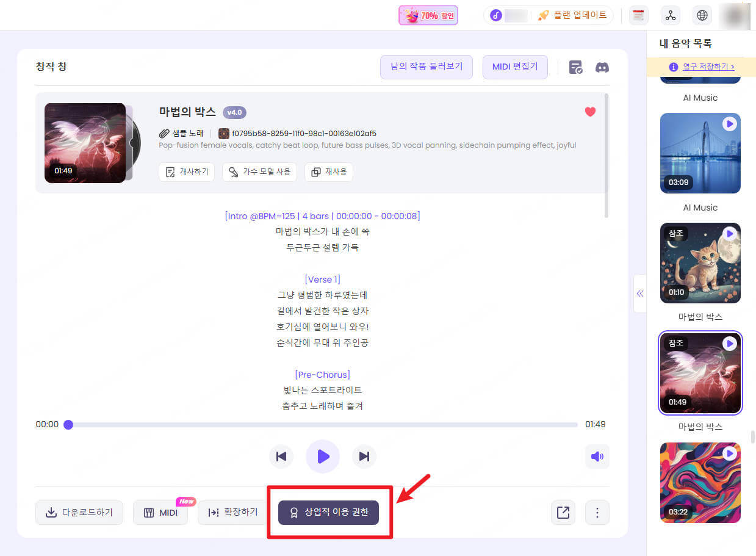Open the external share icon button
Viewport: 756px width, 556px height.
(563, 513)
